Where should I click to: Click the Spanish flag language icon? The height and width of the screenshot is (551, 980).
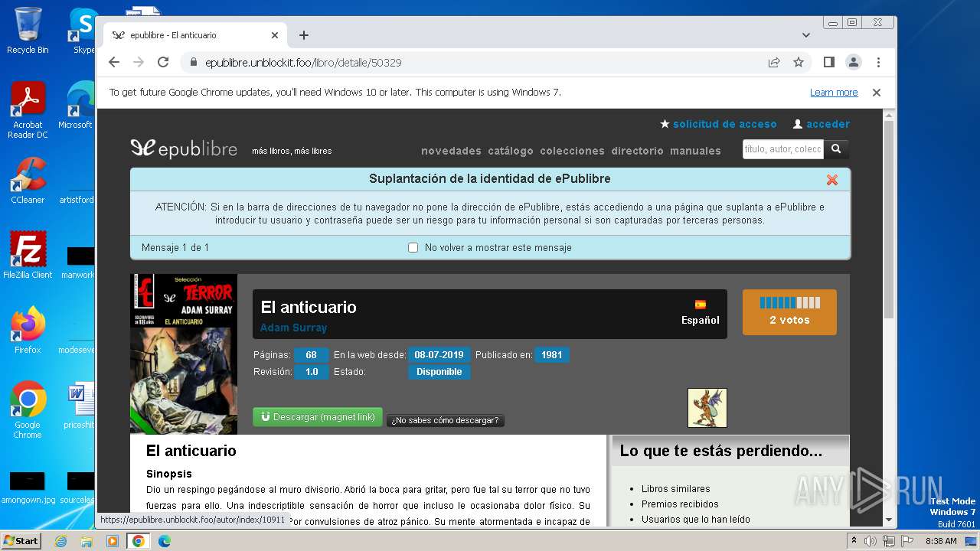pos(700,305)
